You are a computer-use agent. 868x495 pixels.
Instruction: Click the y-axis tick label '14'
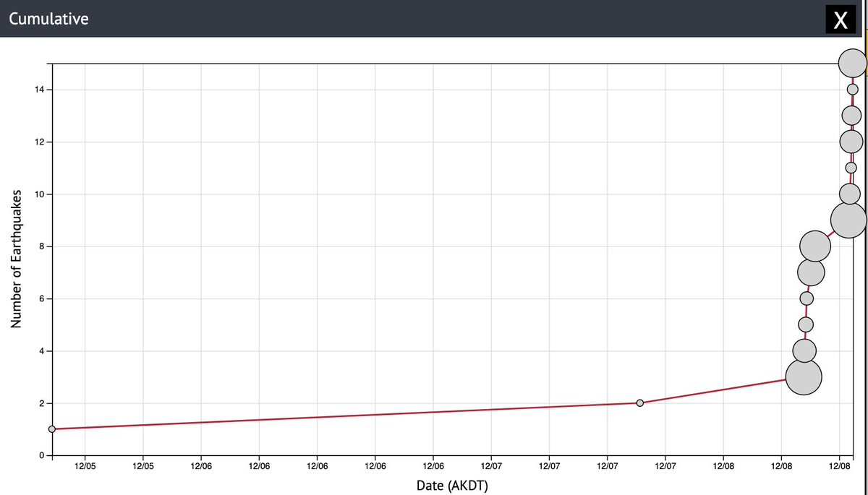click(x=40, y=90)
